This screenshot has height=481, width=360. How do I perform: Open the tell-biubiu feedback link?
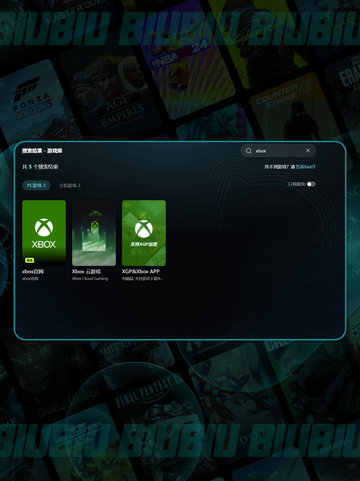pos(305,167)
